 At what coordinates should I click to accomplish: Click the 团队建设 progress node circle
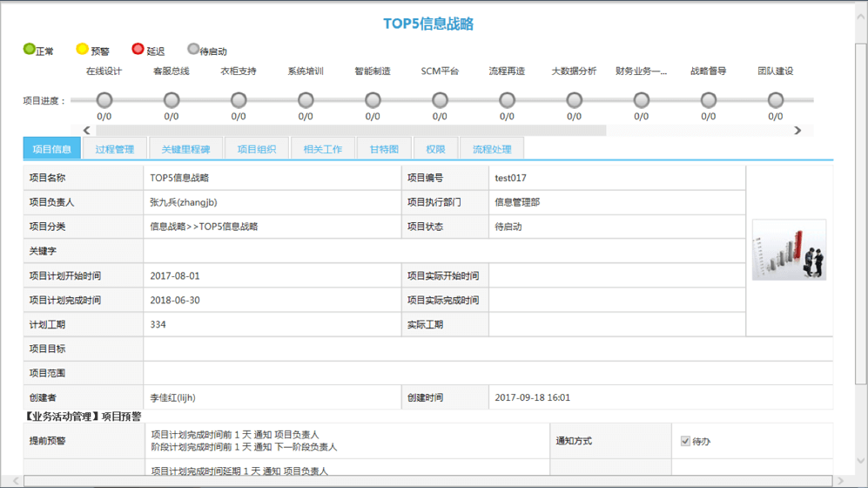tap(775, 100)
